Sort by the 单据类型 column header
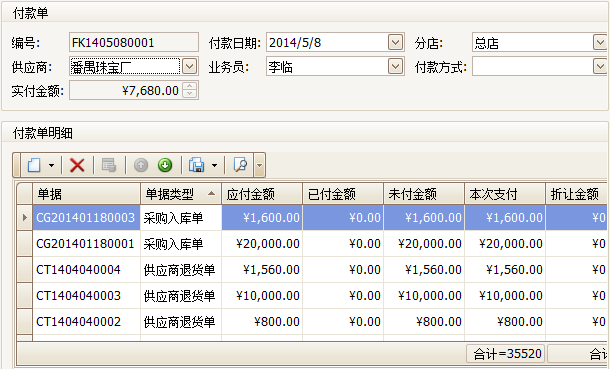Viewport: 610px width, 369px height. tap(181, 194)
